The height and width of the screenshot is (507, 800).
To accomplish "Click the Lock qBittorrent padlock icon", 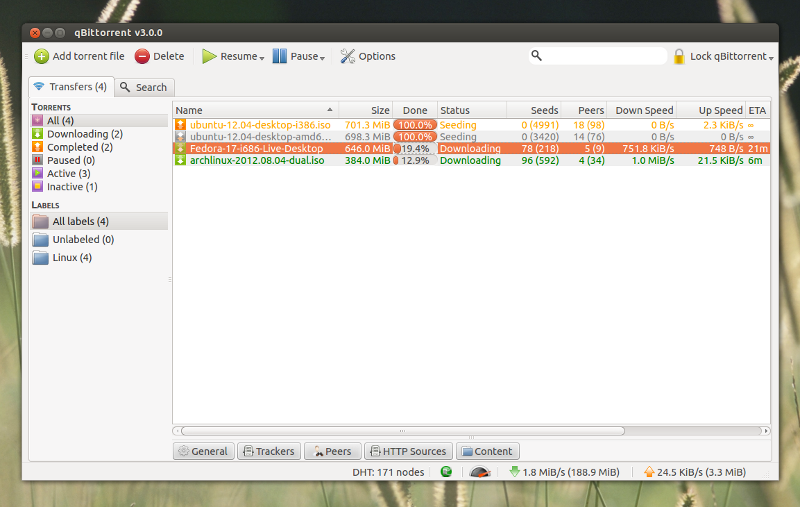I will coord(679,57).
